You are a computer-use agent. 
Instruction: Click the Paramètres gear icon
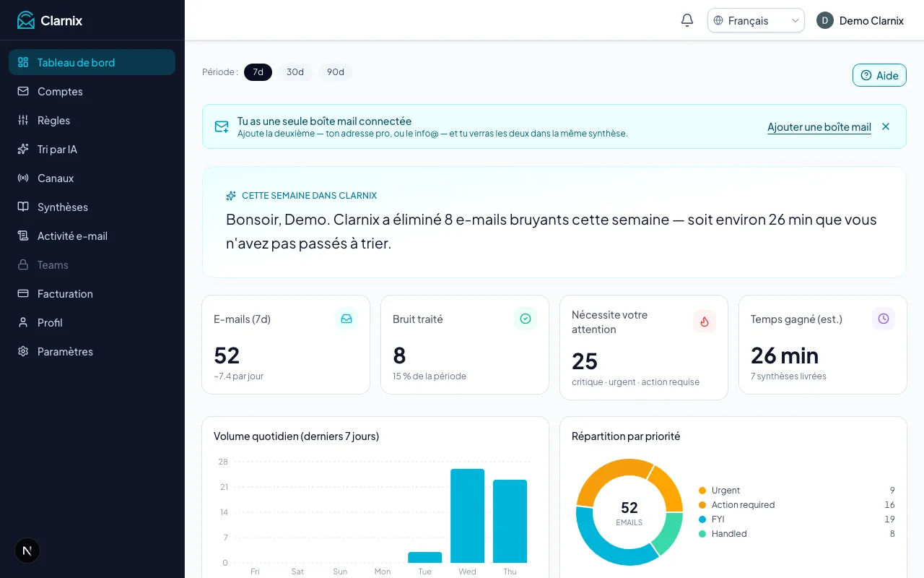pos(23,351)
